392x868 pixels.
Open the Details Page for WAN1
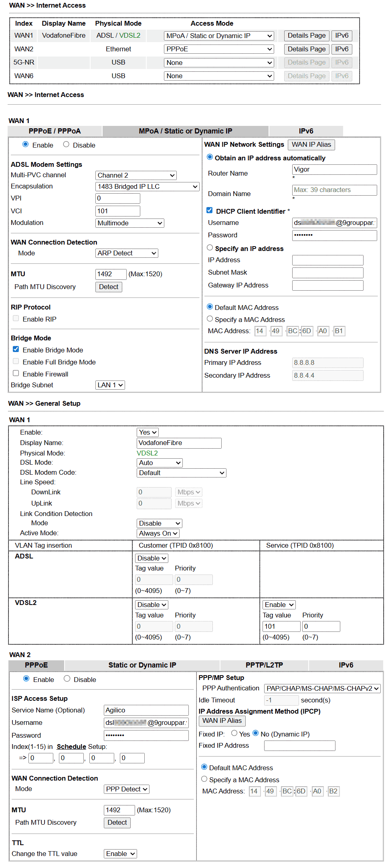point(307,36)
